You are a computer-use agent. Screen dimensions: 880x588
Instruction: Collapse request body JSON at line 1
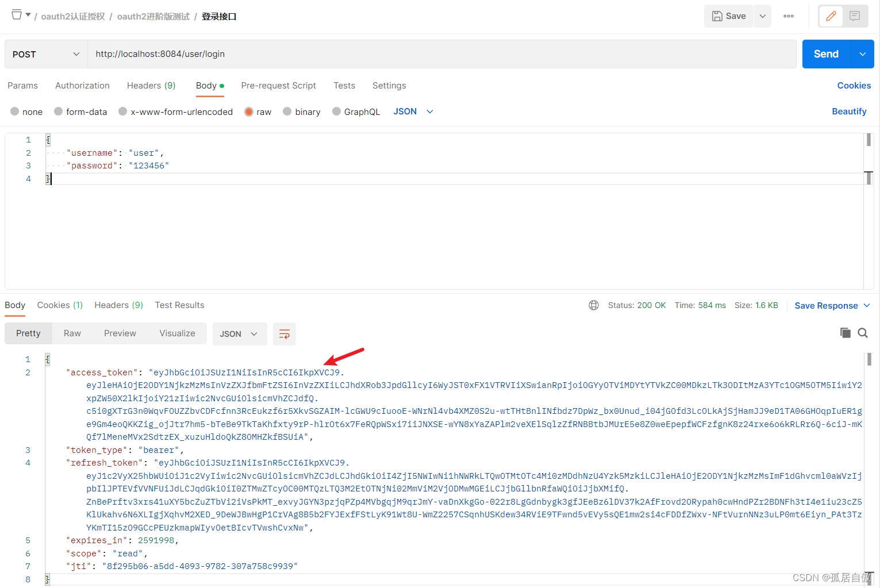pos(48,140)
